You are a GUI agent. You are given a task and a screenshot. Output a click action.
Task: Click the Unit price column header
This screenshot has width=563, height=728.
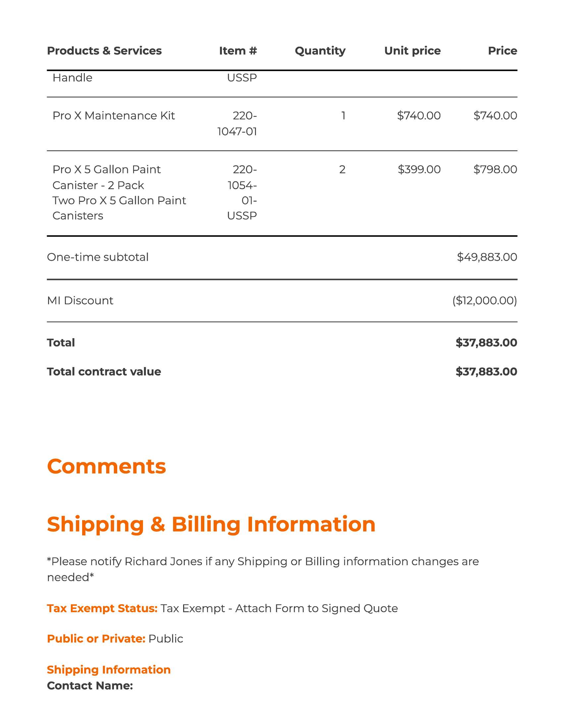point(412,51)
